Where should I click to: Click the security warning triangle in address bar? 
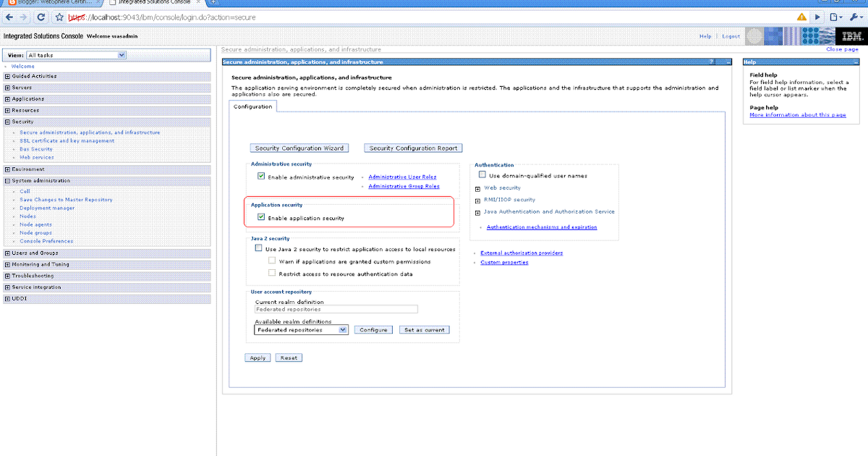(x=802, y=17)
